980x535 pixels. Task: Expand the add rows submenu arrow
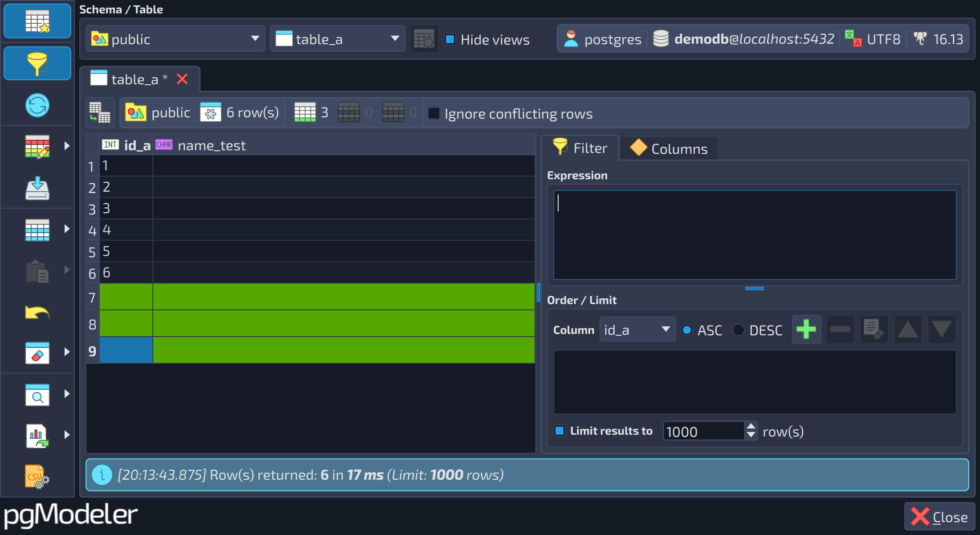[x=67, y=229]
